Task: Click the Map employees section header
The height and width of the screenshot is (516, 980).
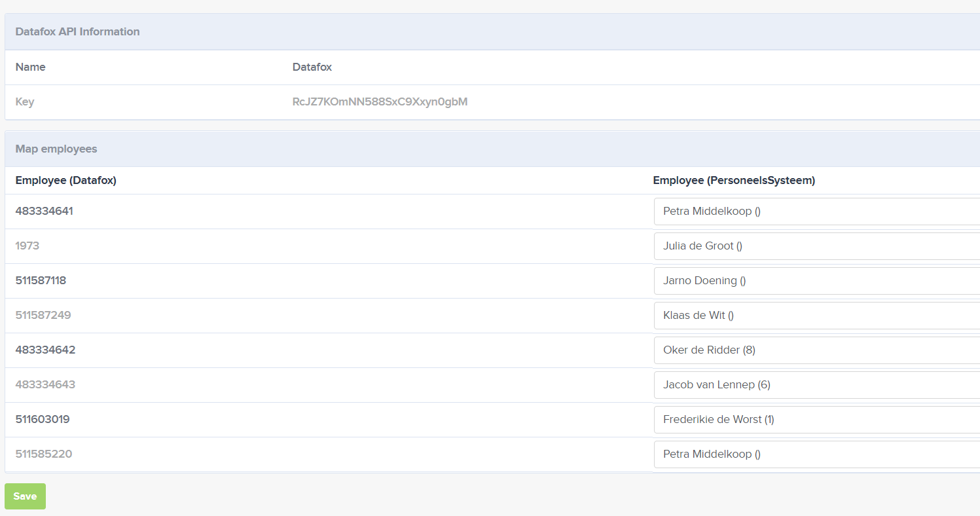Action: (56, 149)
